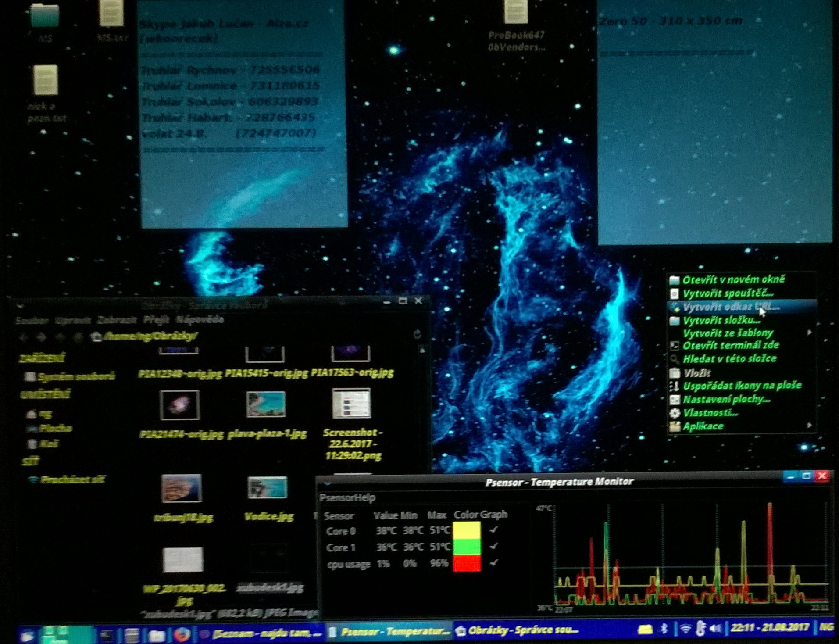Click the home folder icon in file manager toolbar
This screenshot has width=839, height=644.
96,336
